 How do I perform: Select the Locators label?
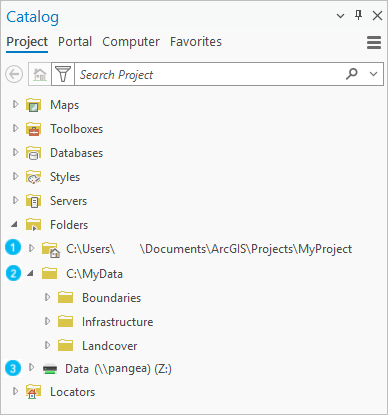pos(73,392)
